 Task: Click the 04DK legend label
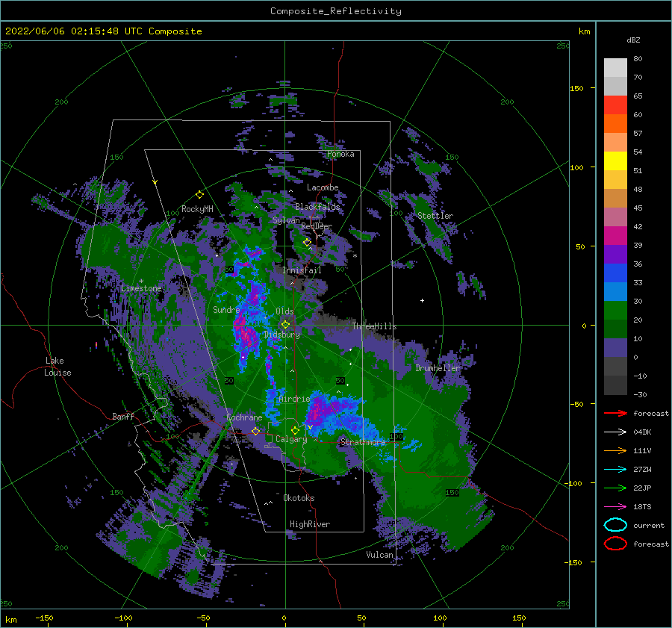click(x=642, y=432)
